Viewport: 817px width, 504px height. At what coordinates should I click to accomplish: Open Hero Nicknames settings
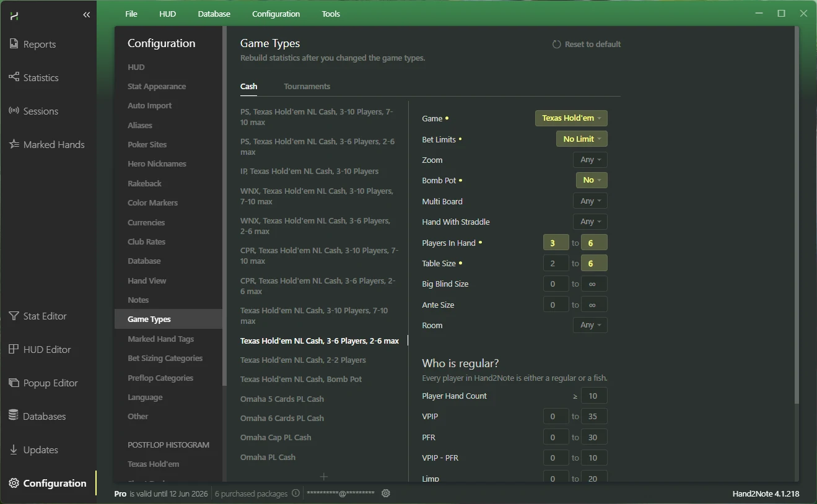click(157, 164)
